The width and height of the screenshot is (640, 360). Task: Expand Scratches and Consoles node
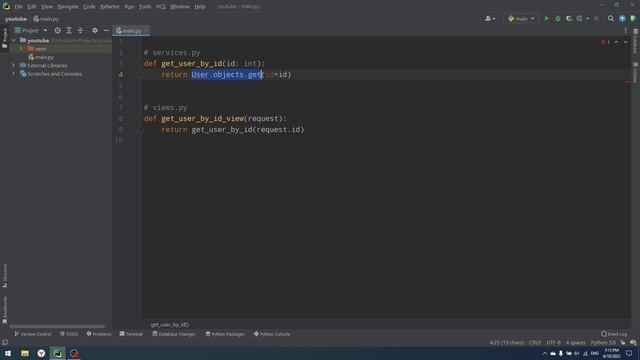[13, 74]
